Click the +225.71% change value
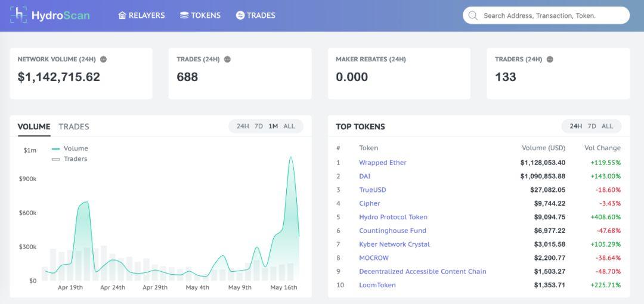This screenshot has width=644, height=304. (x=605, y=285)
